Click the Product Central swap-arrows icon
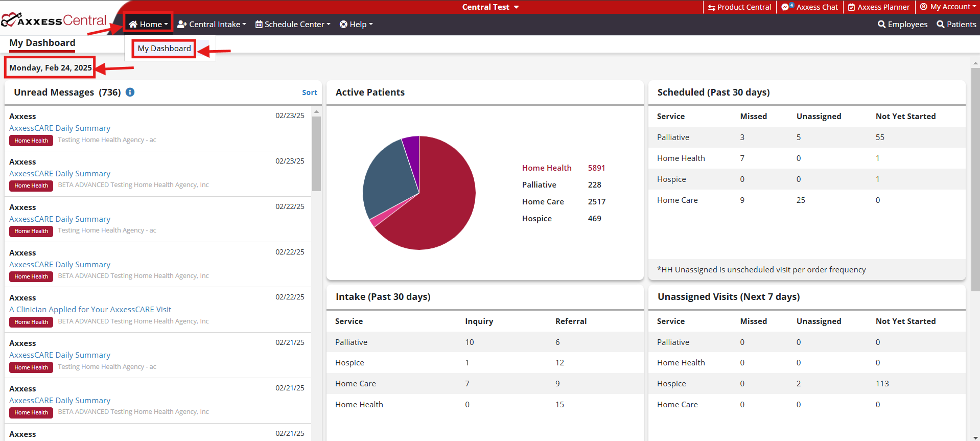 (712, 7)
